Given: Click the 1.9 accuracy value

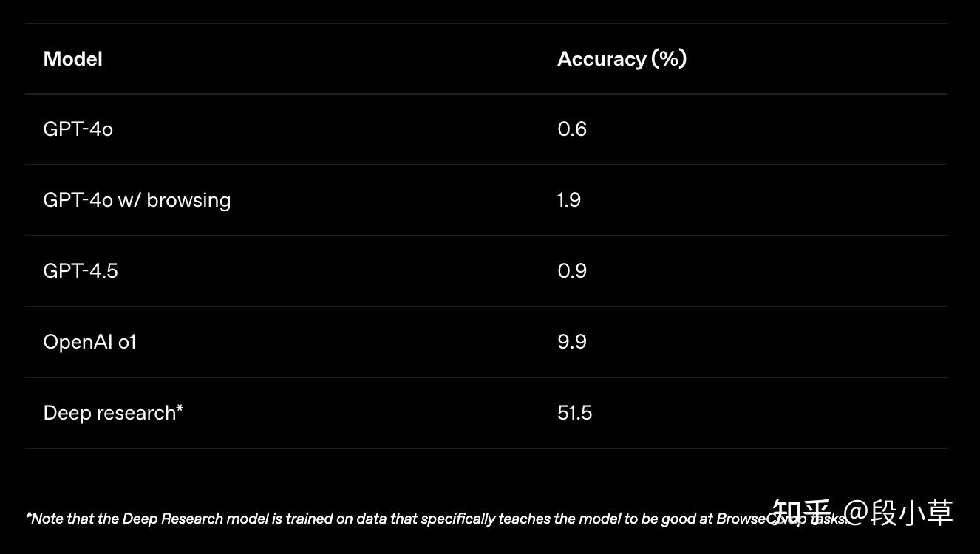Looking at the screenshot, I should (x=569, y=200).
